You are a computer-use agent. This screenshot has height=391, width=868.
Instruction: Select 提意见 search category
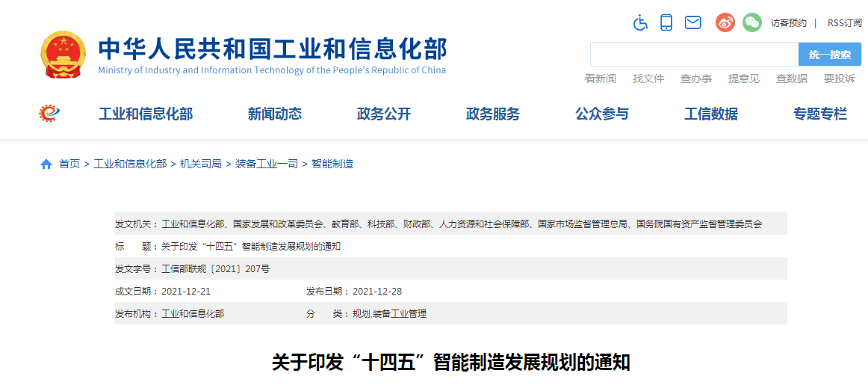(x=743, y=78)
